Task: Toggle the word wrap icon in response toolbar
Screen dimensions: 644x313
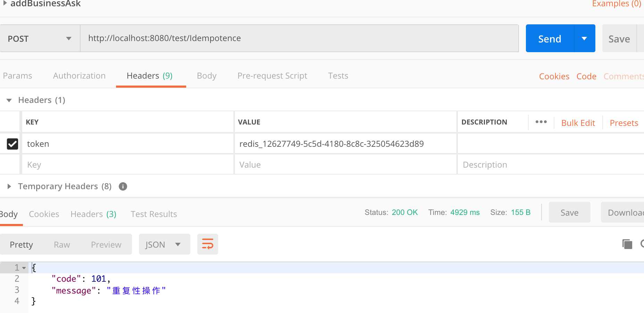Action: 207,244
